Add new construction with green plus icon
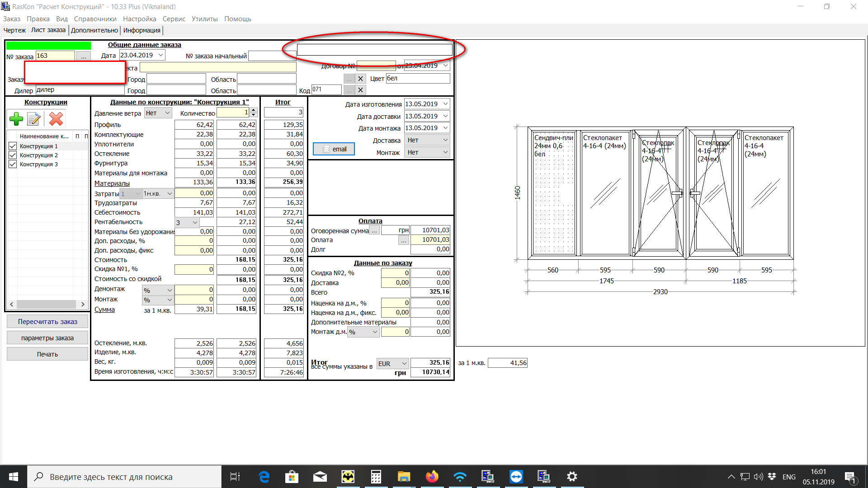 (x=16, y=119)
